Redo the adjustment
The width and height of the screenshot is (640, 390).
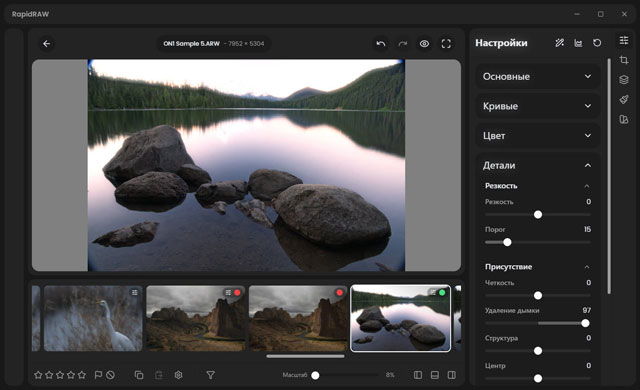point(403,44)
